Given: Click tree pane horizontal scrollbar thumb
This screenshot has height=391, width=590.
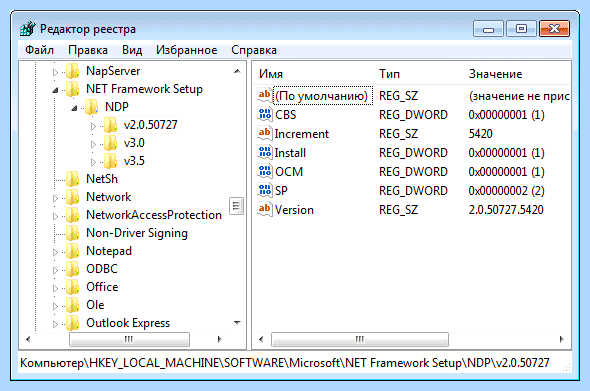Looking at the screenshot, I should (129, 339).
